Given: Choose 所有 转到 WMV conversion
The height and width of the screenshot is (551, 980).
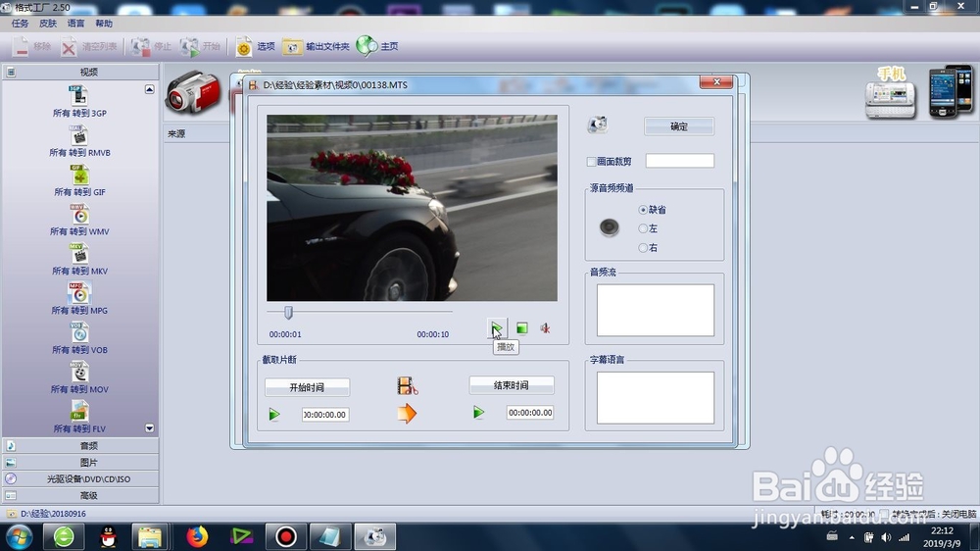Looking at the screenshot, I should (79, 221).
